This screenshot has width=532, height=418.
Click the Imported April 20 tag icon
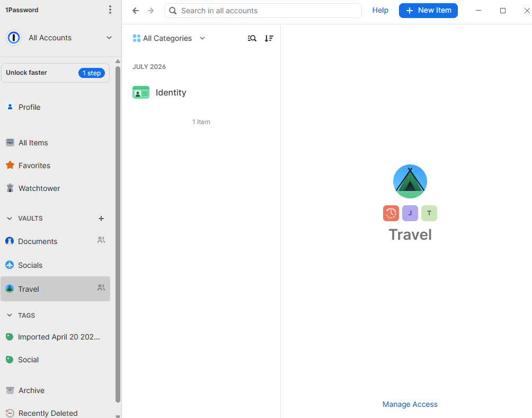pyautogui.click(x=10, y=337)
